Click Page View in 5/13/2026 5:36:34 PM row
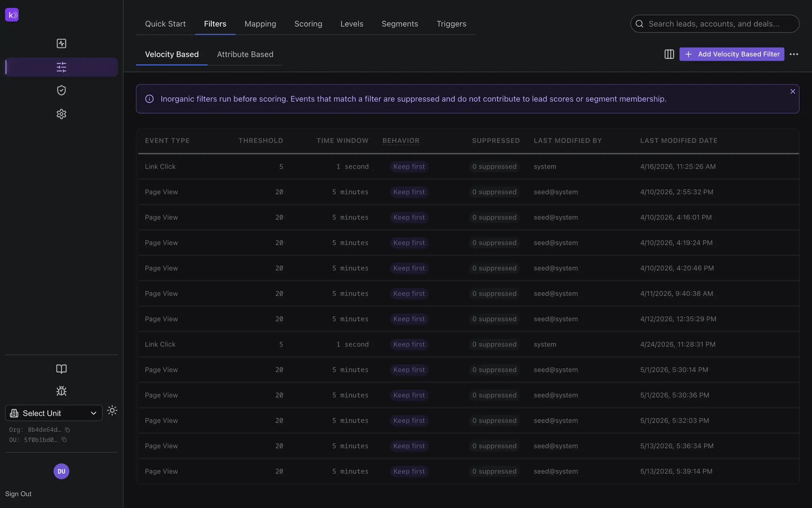Viewport: 812px width, 508px height. [x=161, y=446]
